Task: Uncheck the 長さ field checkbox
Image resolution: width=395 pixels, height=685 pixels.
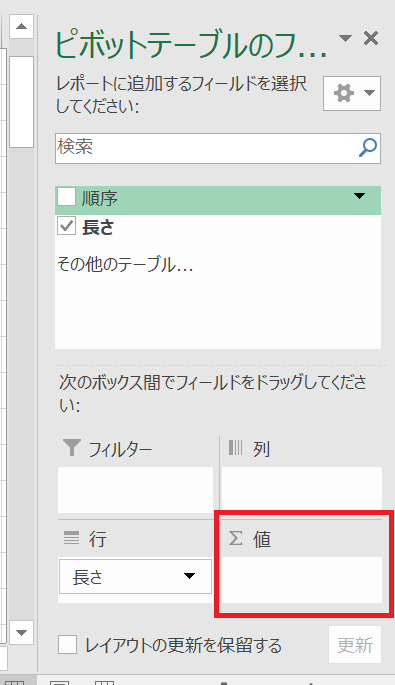Action: click(66, 226)
